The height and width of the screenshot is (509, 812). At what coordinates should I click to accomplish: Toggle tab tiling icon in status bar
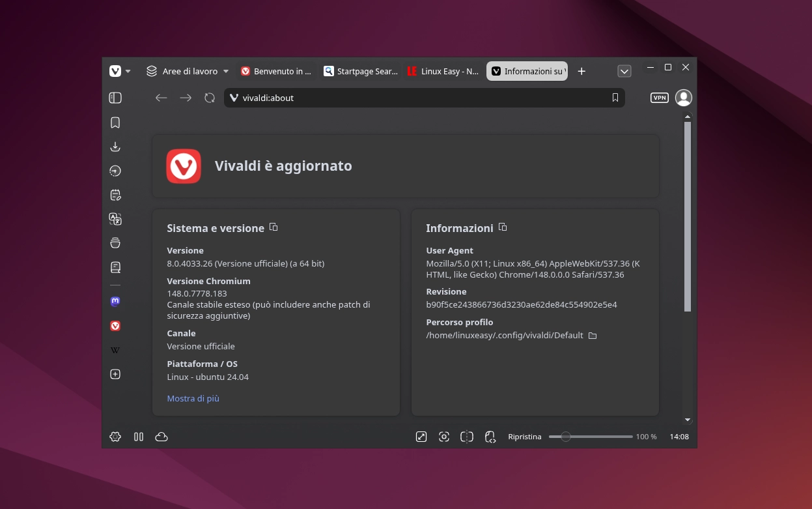click(467, 437)
